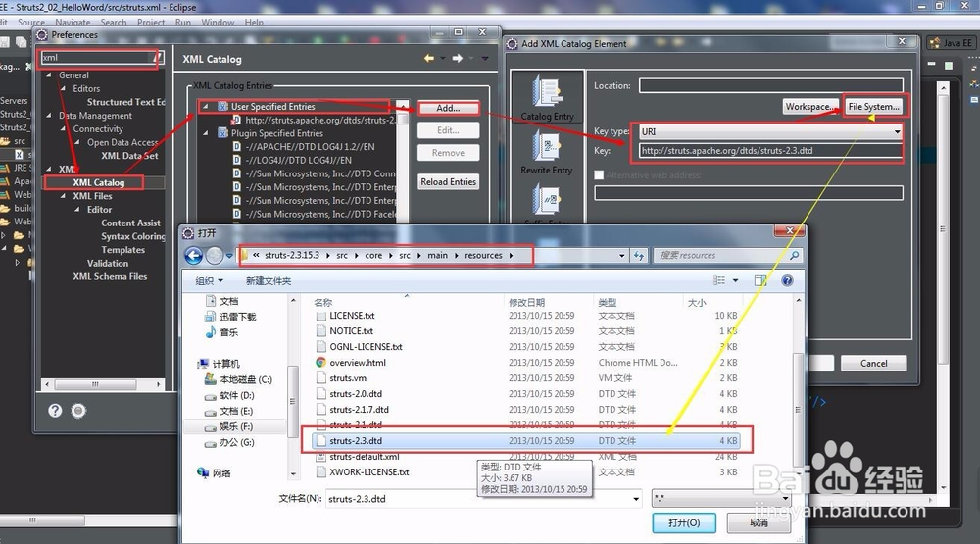This screenshot has height=544, width=980.
Task: Open the Run menu in Eclipse
Action: pos(183,22)
